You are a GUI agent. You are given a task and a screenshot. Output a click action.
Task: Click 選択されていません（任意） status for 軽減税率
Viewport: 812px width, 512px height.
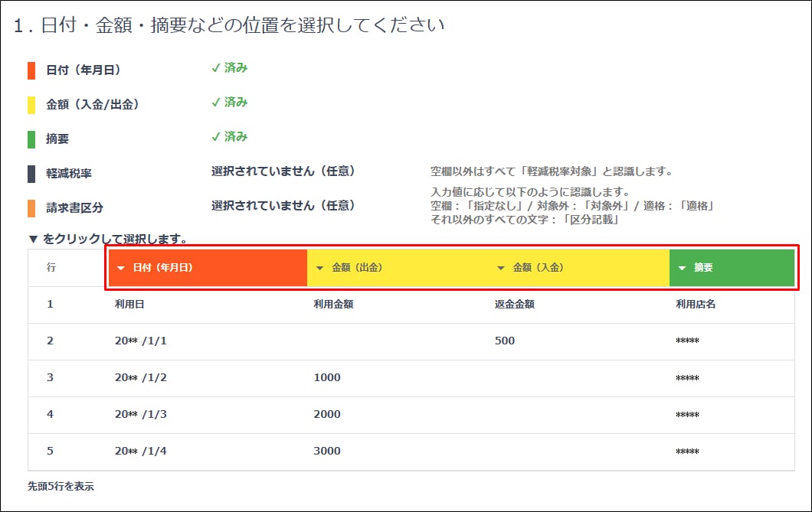point(283,171)
